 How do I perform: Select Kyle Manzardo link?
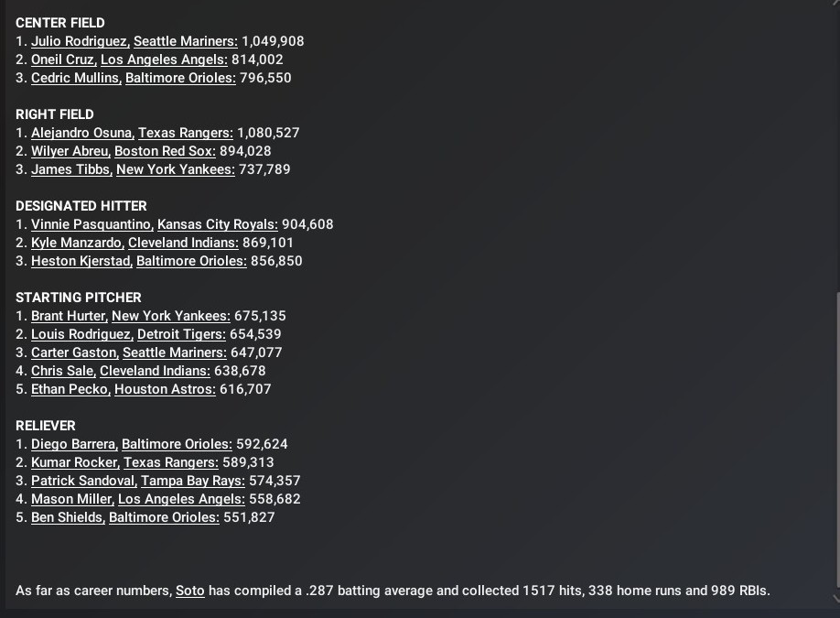[x=76, y=243]
